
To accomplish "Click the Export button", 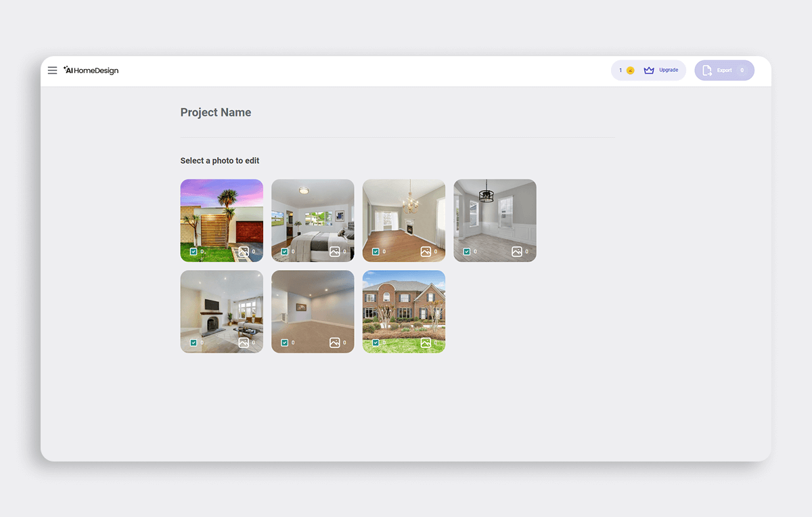I will [724, 70].
